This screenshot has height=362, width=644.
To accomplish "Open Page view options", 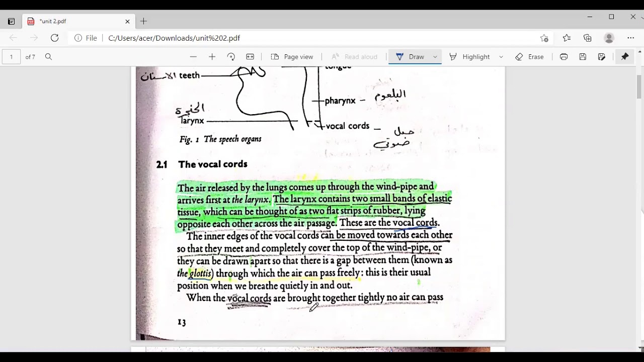I will pos(292,57).
